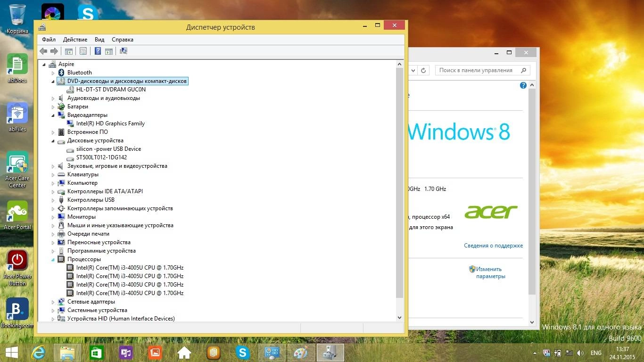Expand the Системные устройства node
The image size is (644, 362).
coord(53,310)
